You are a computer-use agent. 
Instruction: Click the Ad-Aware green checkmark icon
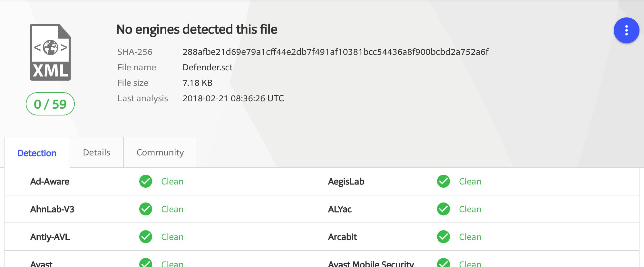[x=146, y=181]
